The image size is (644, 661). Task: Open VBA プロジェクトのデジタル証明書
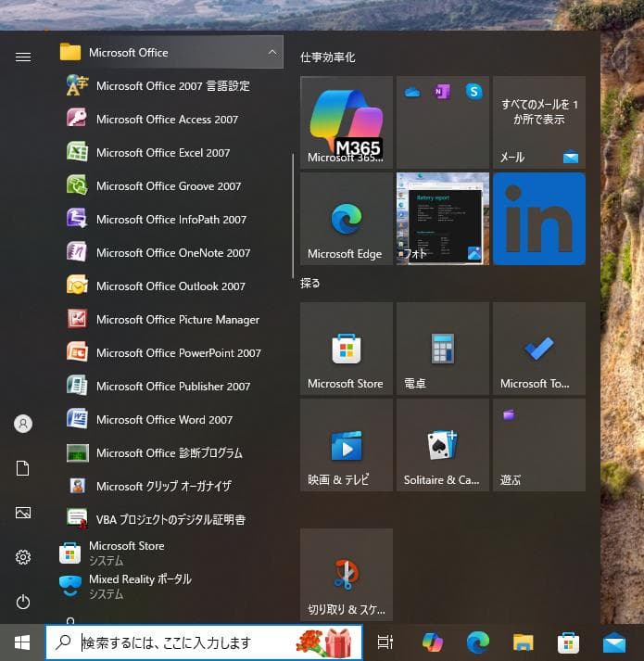(x=170, y=519)
